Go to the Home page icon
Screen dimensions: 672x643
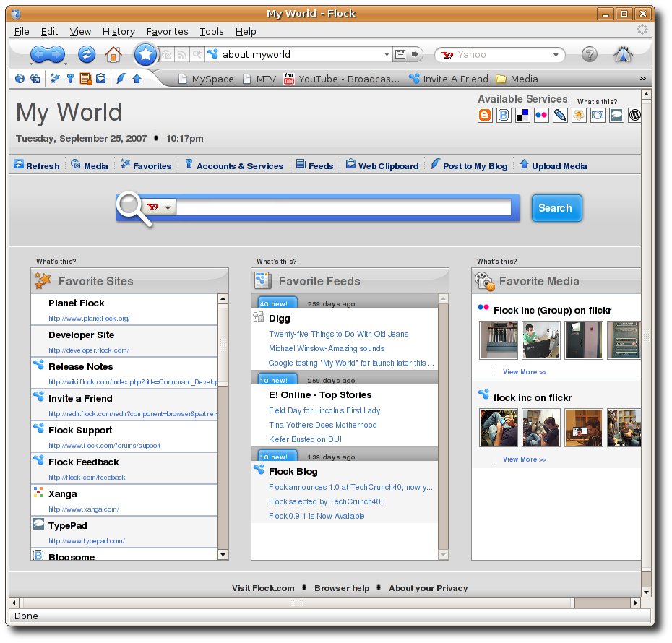[x=113, y=54]
